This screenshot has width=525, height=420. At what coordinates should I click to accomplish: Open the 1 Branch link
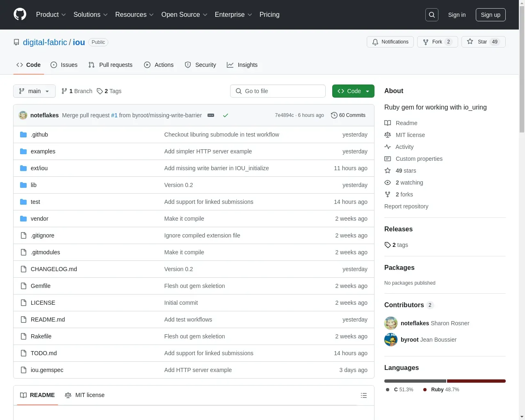(x=77, y=91)
